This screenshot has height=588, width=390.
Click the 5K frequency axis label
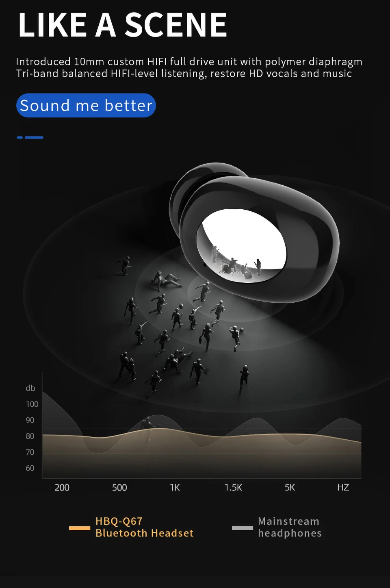point(290,487)
